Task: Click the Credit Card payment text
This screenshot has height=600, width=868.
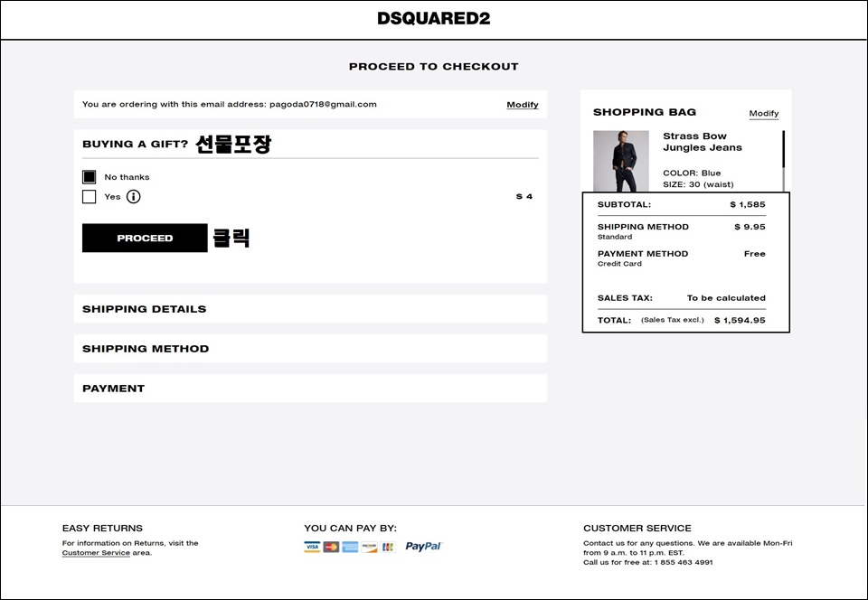Action: [619, 264]
